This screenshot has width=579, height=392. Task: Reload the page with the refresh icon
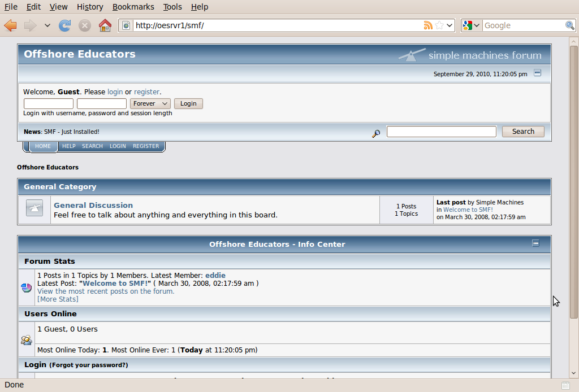coord(64,25)
